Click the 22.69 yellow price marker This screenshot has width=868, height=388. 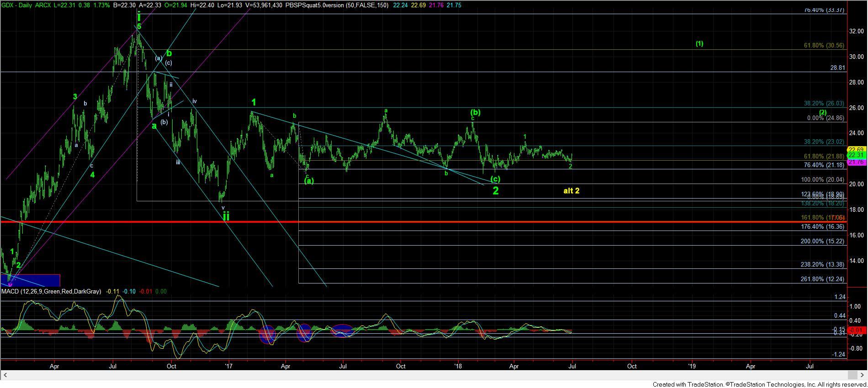click(x=855, y=149)
